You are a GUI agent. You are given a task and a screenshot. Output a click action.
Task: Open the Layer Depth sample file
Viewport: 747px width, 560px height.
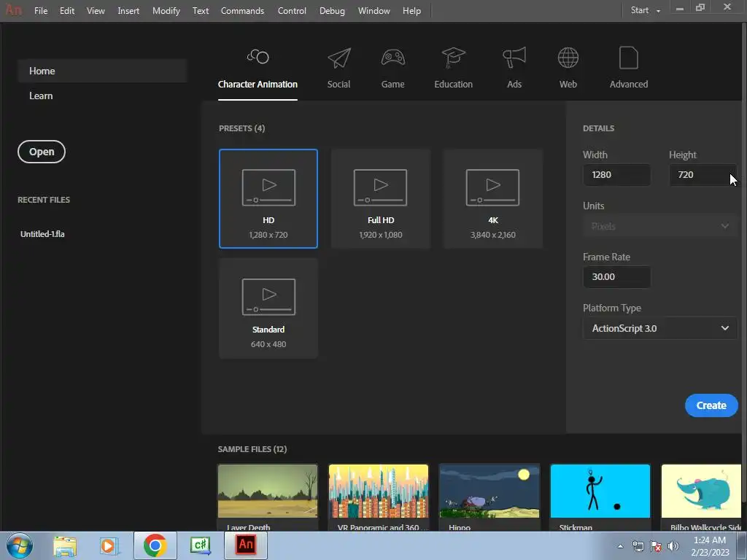268,497
